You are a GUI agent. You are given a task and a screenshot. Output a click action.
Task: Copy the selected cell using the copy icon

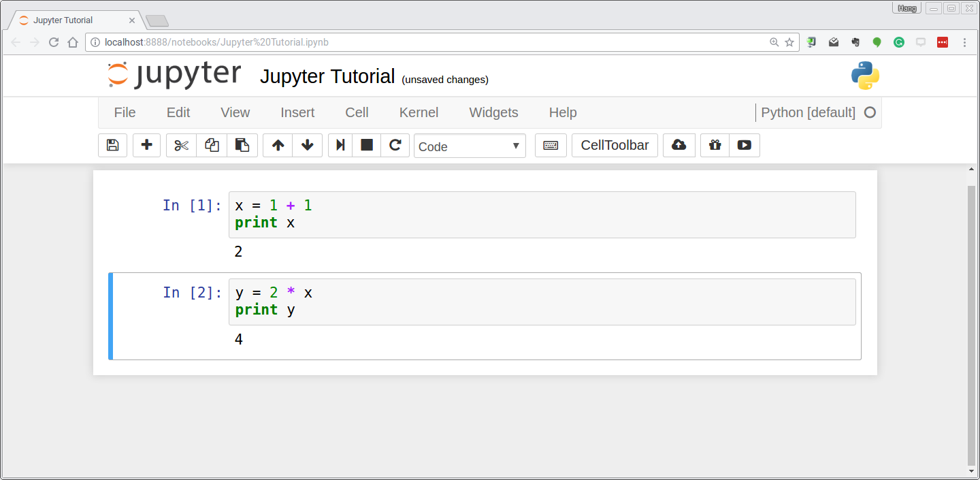pos(211,145)
